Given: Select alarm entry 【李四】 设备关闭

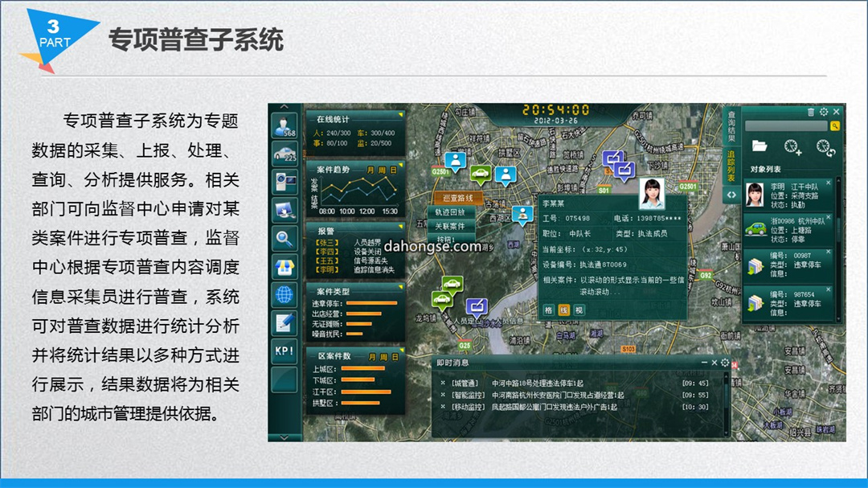Looking at the screenshot, I should (348, 252).
